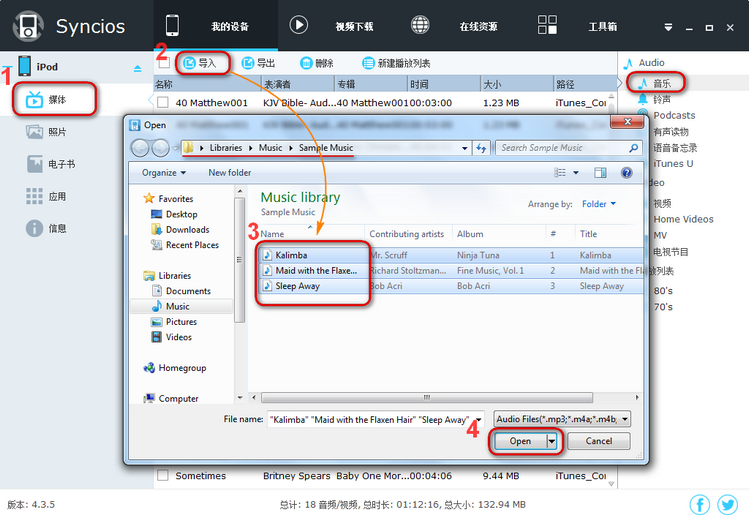
Task: Switch to the 在线资源 tab
Action: click(x=478, y=27)
